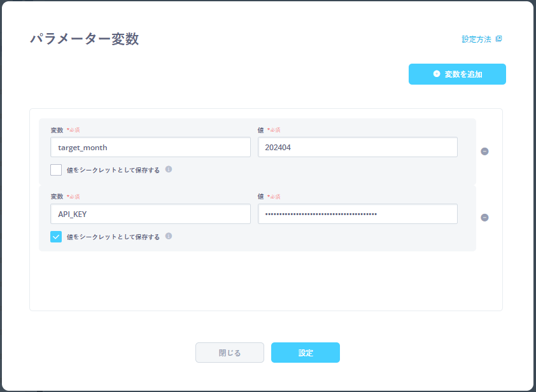The height and width of the screenshot is (392, 536).
Task: Focus the 202404 value field
Action: 357,147
